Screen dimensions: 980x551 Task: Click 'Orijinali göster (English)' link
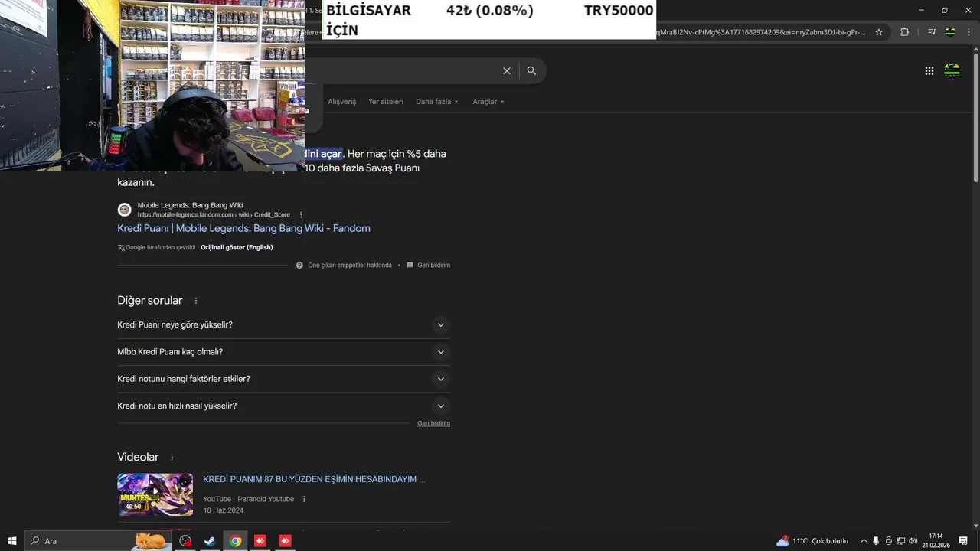(237, 247)
